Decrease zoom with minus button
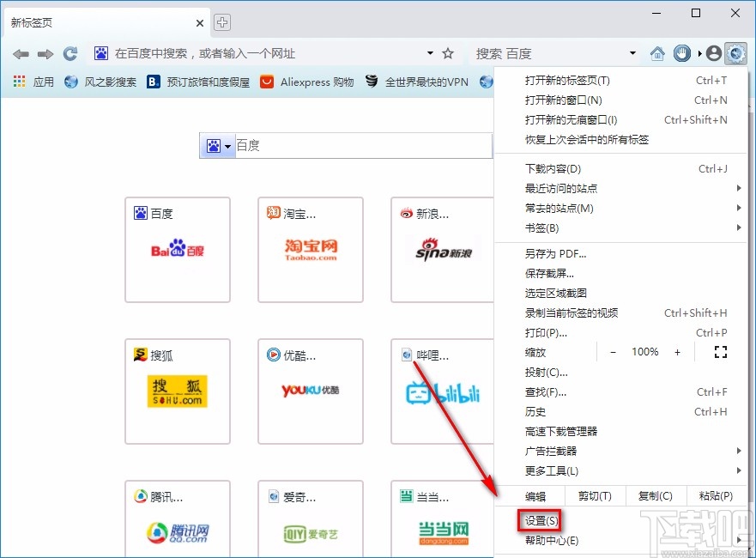 [613, 352]
